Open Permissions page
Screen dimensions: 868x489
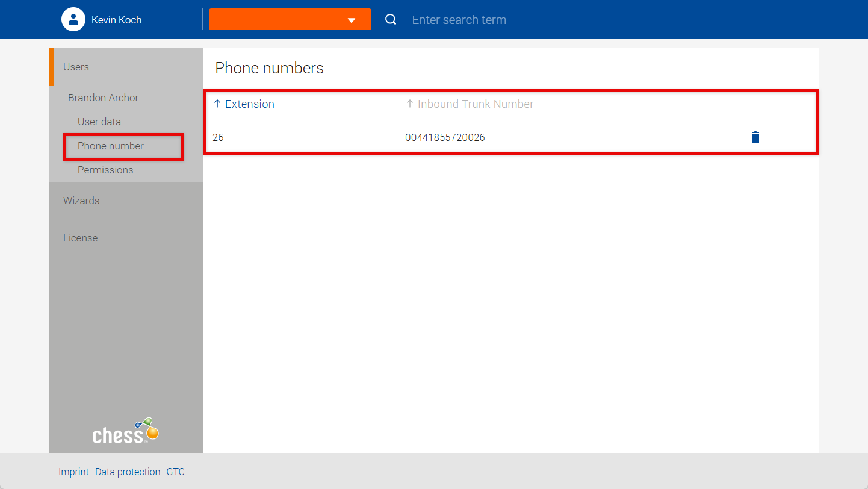(105, 170)
